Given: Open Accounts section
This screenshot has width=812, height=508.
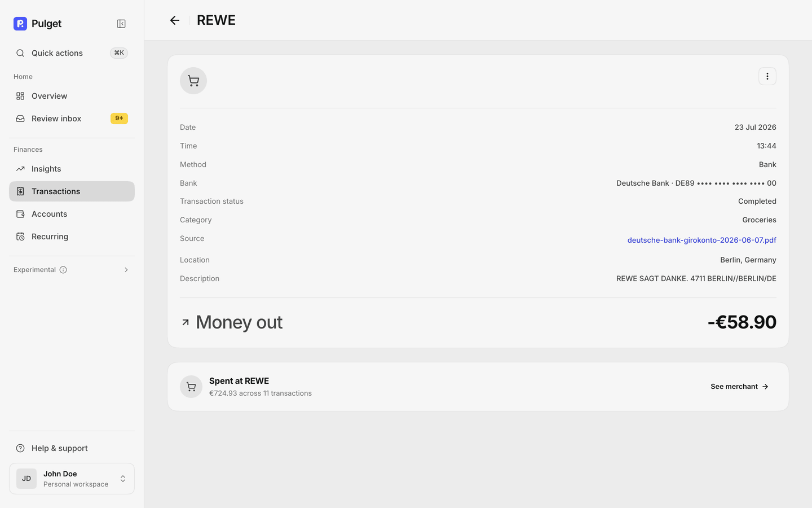Looking at the screenshot, I should [x=72, y=214].
